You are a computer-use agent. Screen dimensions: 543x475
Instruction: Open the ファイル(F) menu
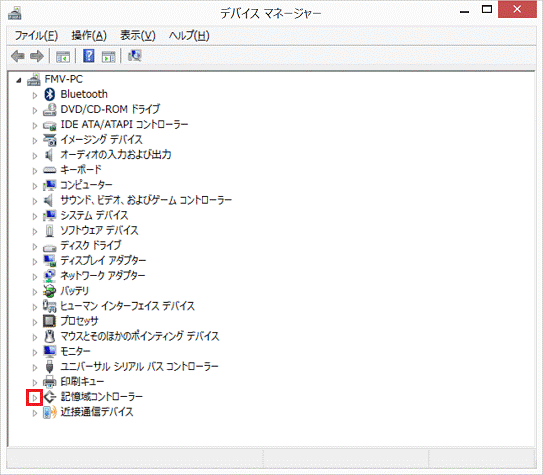click(36, 36)
